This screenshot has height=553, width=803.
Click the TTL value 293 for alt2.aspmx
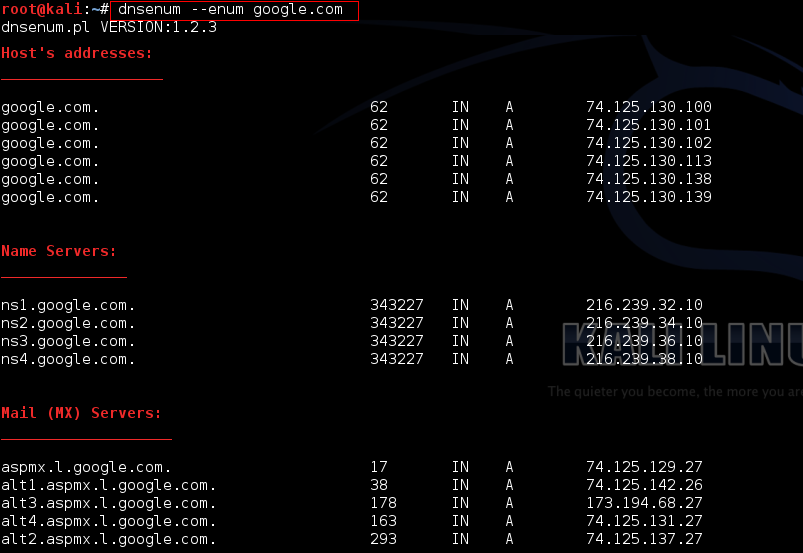click(383, 539)
